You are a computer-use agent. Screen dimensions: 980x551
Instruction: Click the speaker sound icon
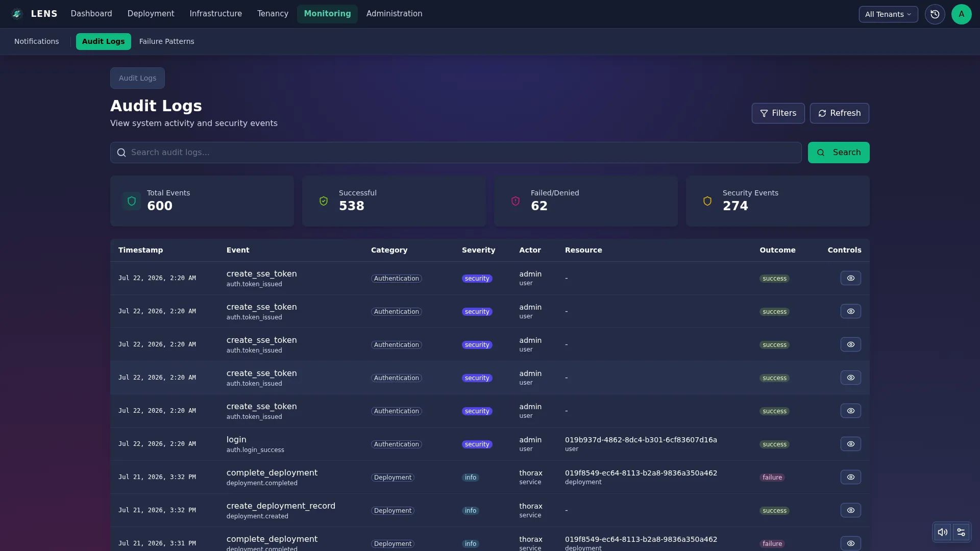[x=942, y=532]
